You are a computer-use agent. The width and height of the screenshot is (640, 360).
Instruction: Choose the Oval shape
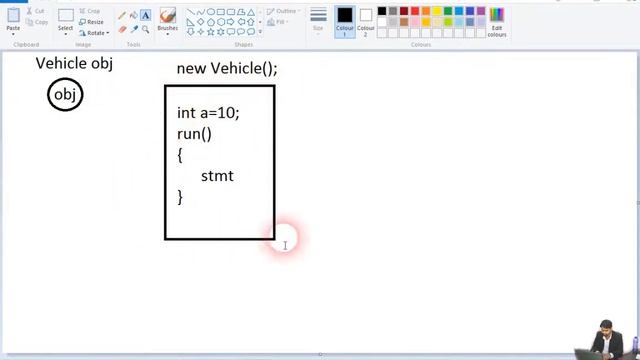pos(211,12)
